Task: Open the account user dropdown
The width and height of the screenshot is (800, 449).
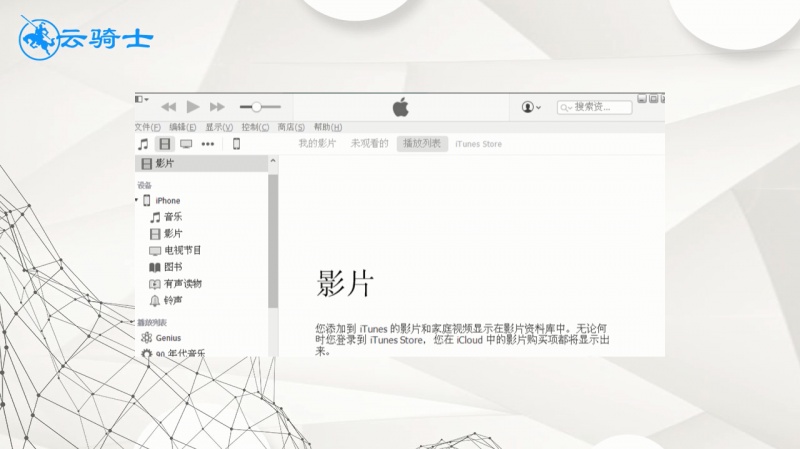Action: (531, 107)
